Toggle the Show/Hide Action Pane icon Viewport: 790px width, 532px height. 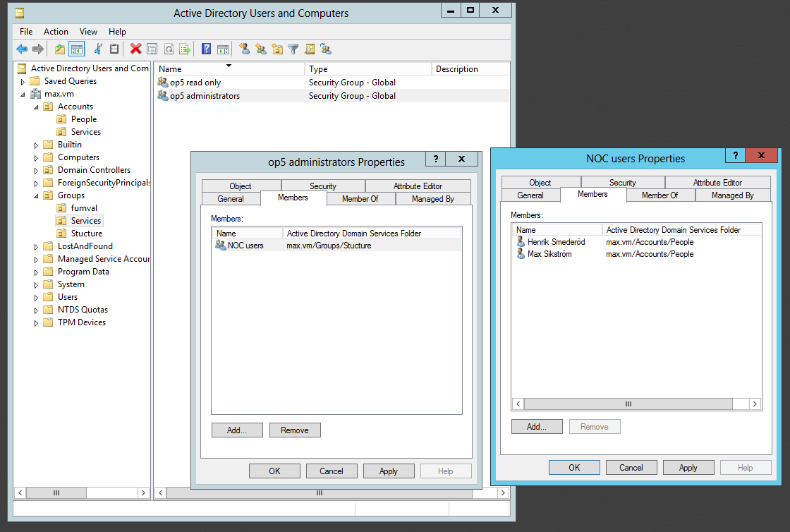223,49
